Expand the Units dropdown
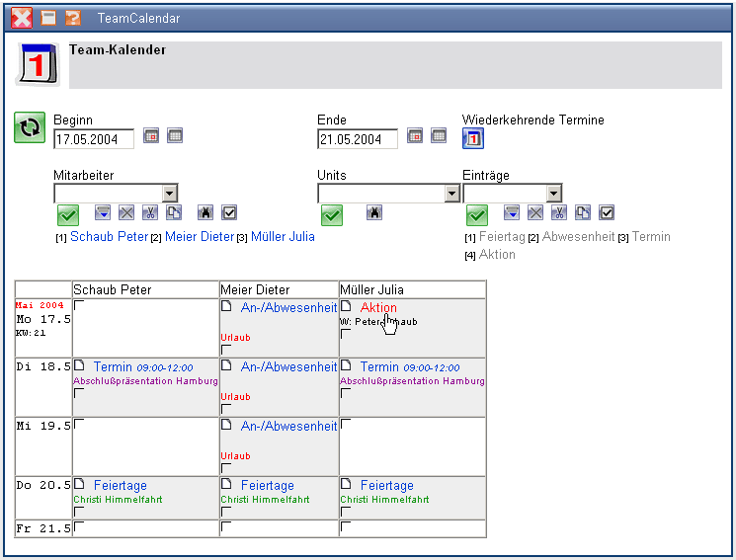Image resolution: width=736 pixels, height=560 pixels. (x=452, y=194)
